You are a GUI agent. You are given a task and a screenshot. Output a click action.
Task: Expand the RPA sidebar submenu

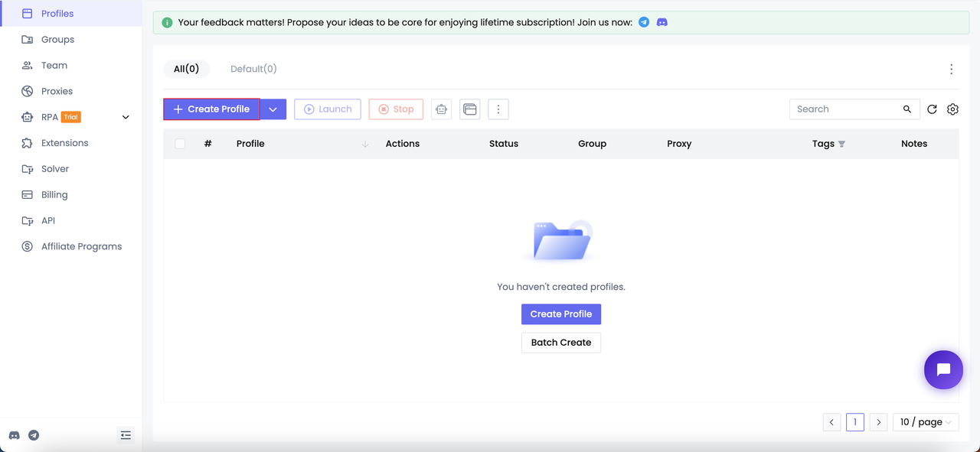coord(126,117)
